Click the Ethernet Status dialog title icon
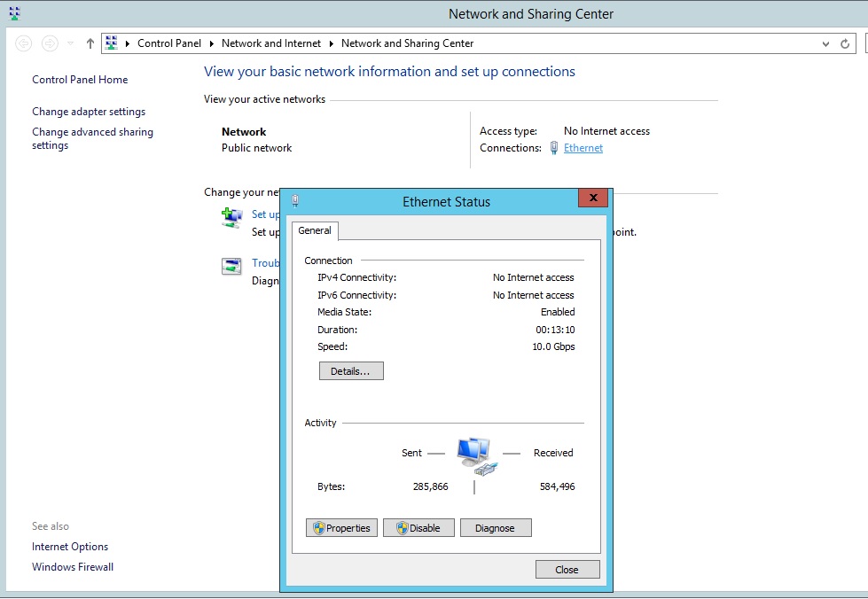868x599 pixels. click(295, 201)
